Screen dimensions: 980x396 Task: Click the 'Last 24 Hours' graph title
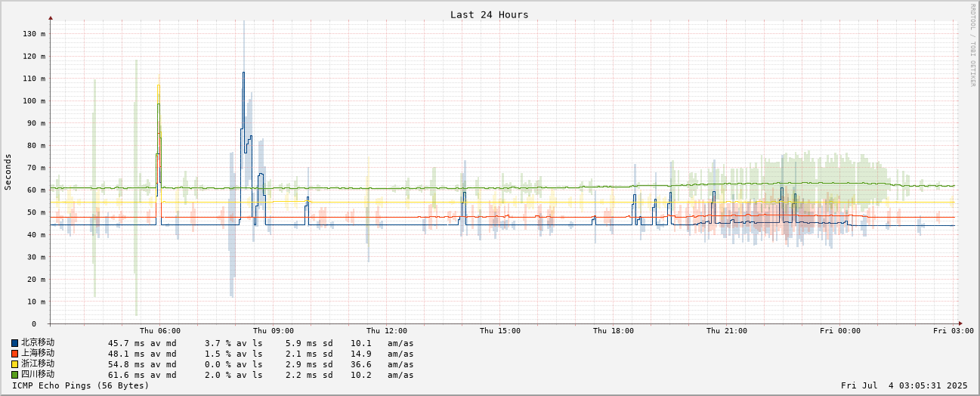(x=490, y=14)
